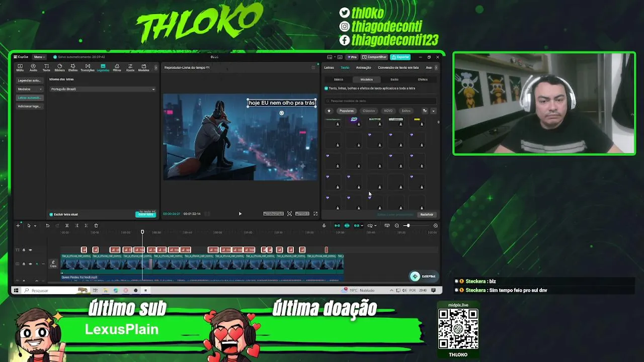Toggle the auto snapping icon
This screenshot has height=362, width=644.
tap(347, 226)
